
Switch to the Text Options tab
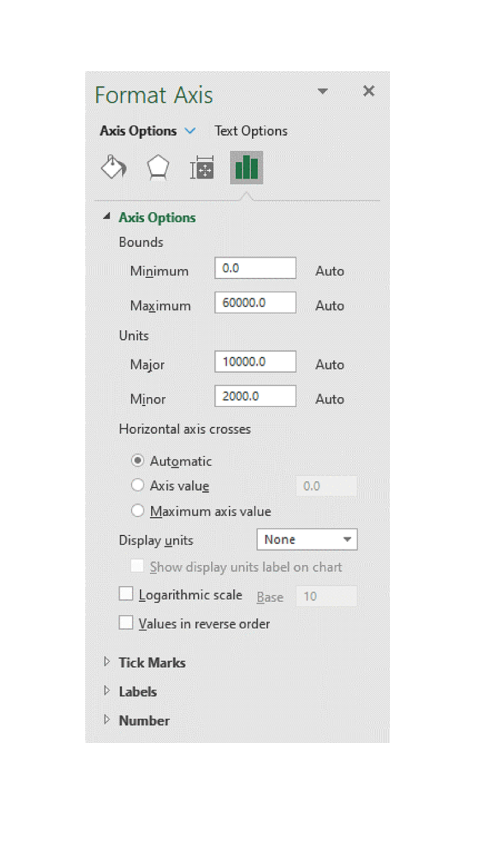[251, 131]
